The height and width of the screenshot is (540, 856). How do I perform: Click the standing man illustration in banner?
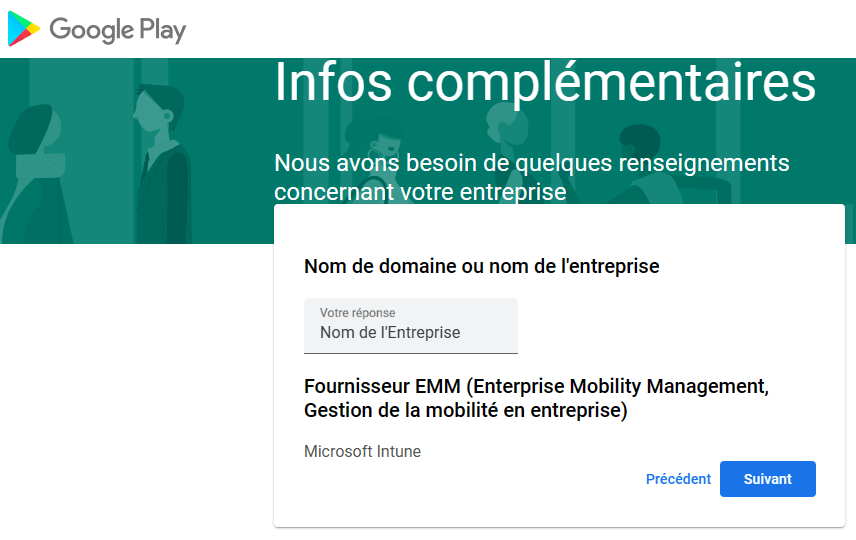pyautogui.click(x=158, y=150)
